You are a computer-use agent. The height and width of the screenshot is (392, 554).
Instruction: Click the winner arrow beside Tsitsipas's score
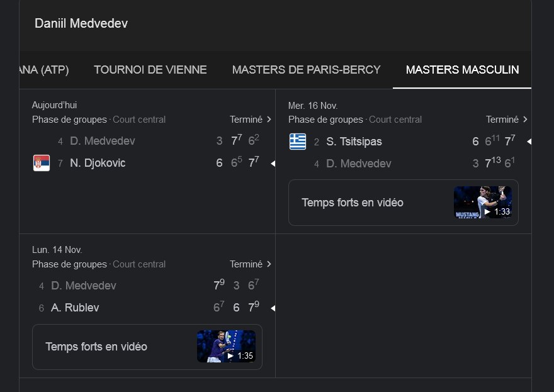point(529,142)
